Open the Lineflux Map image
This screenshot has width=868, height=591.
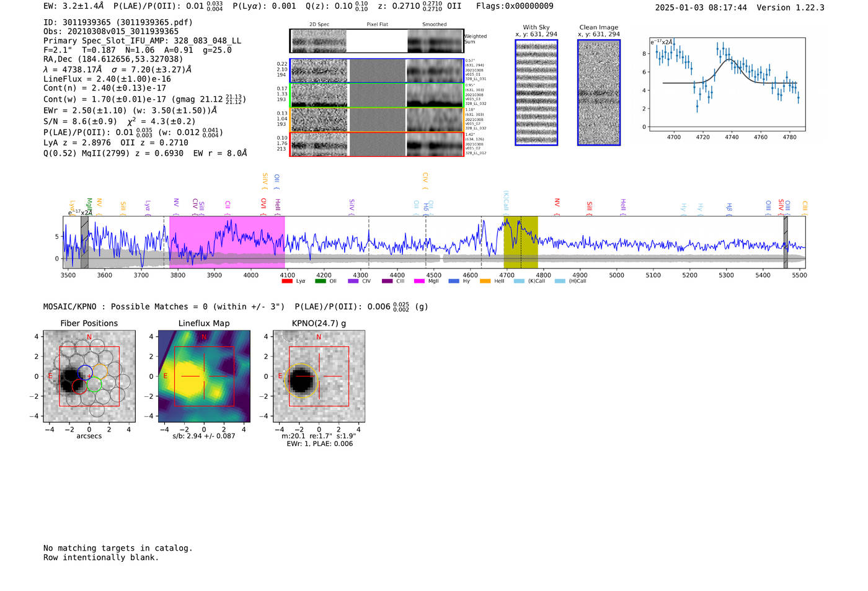204,376
